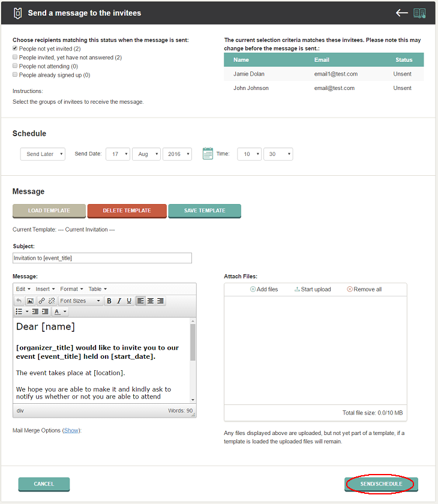Check People already signed up

(x=15, y=74)
